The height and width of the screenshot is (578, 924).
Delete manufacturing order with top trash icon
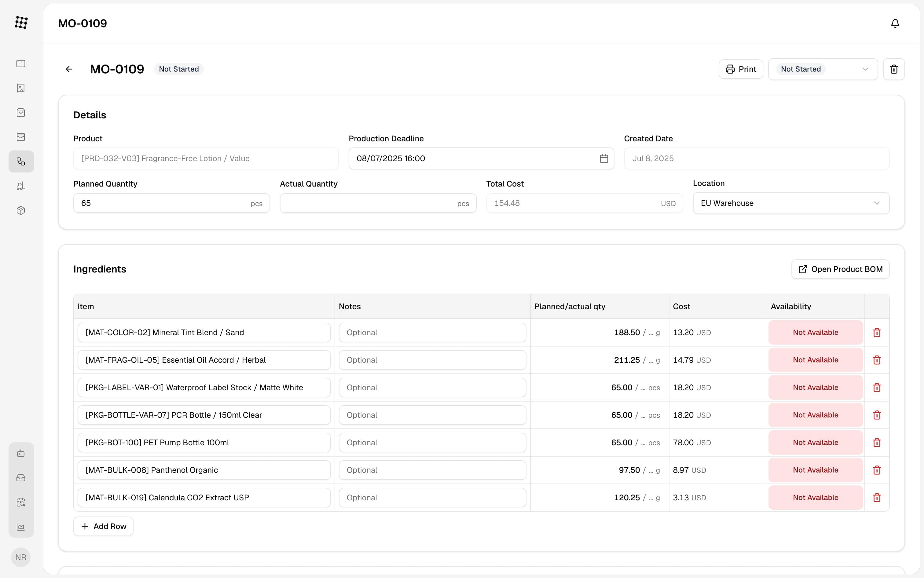(x=894, y=69)
